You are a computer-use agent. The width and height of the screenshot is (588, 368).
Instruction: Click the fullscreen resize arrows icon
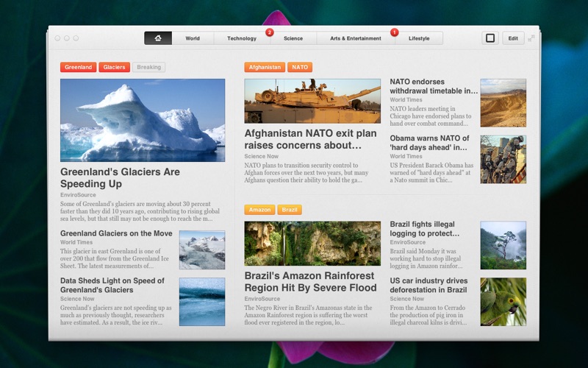click(x=531, y=38)
